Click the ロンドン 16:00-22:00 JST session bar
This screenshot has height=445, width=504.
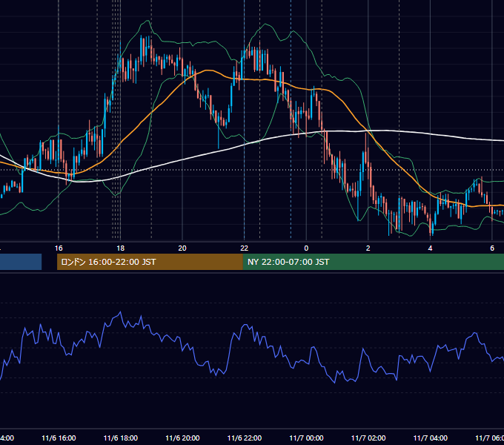[150, 262]
